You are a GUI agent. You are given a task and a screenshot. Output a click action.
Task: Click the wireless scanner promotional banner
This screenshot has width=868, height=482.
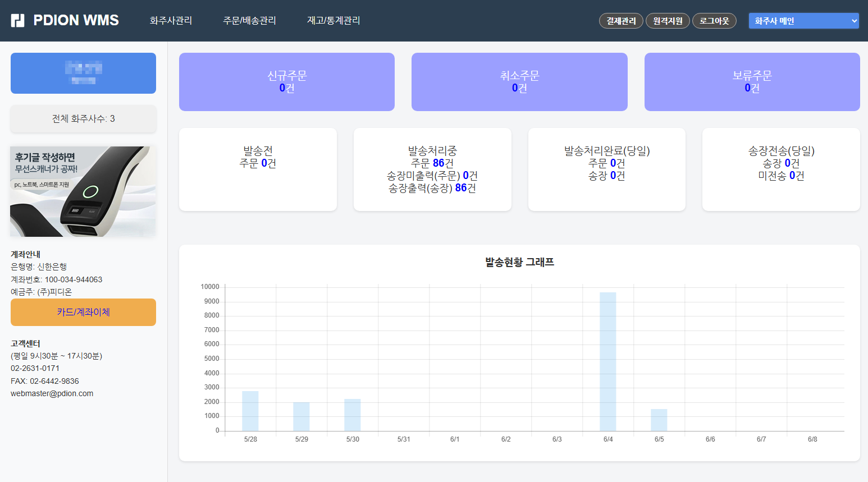tap(83, 191)
